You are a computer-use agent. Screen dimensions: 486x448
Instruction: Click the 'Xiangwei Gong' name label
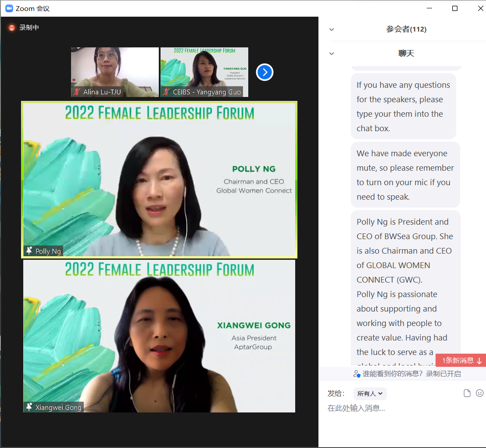point(58,407)
